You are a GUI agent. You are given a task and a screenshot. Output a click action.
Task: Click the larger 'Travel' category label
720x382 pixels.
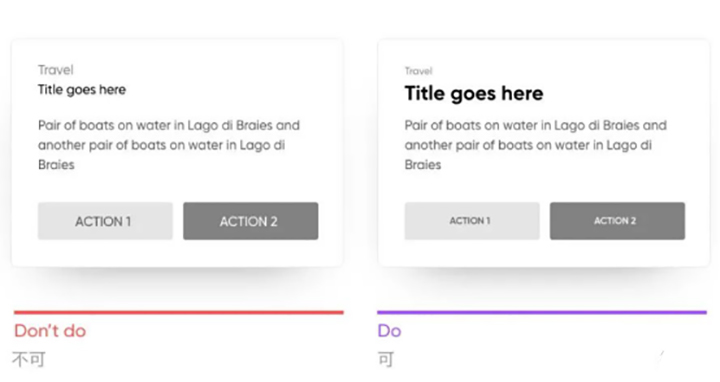(x=56, y=70)
